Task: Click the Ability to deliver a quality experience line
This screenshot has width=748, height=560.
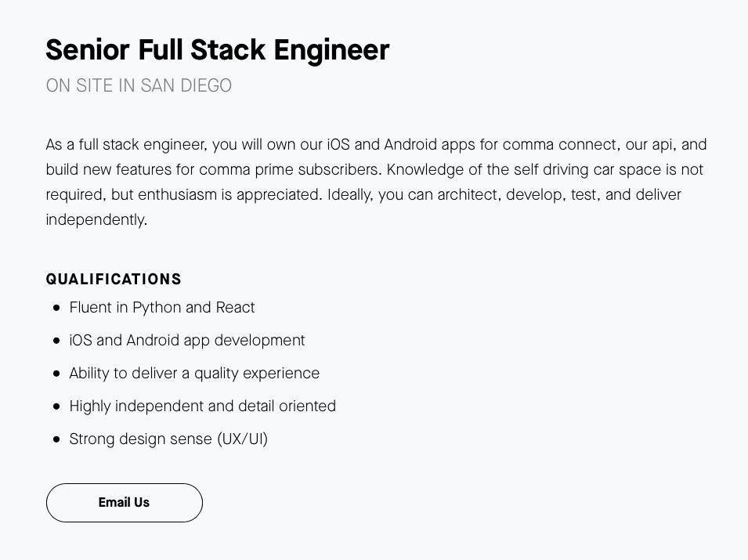Action: (x=194, y=374)
